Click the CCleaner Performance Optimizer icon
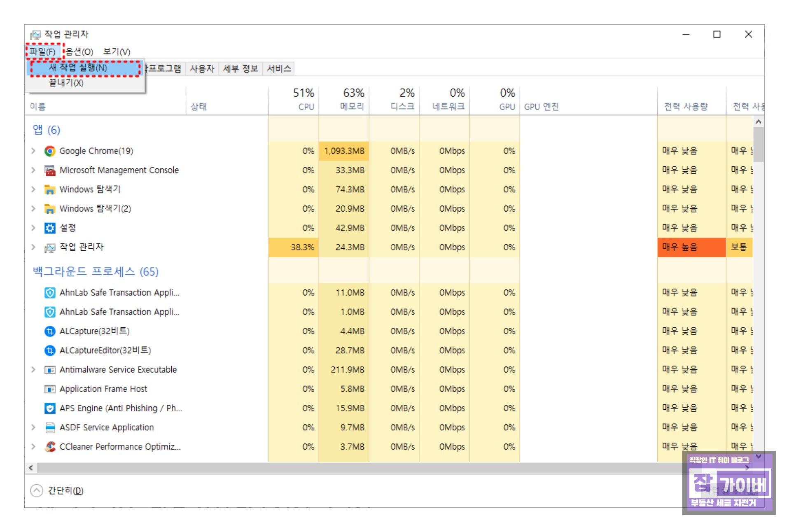The width and height of the screenshot is (789, 532). pyautogui.click(x=50, y=447)
